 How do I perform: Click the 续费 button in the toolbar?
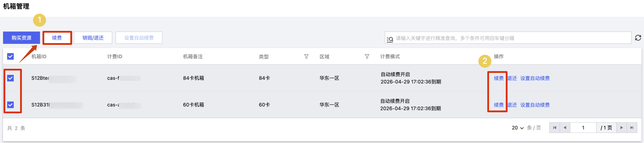pos(57,38)
